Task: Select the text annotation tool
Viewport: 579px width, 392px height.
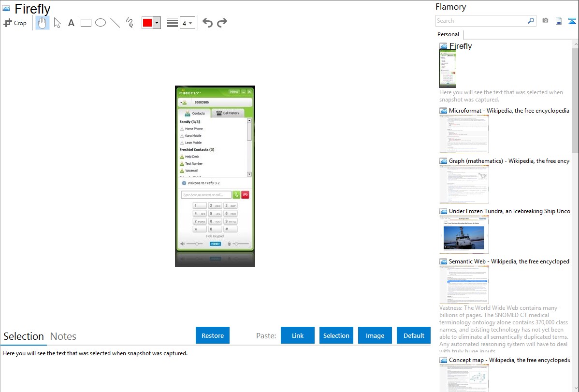Action: 71,23
